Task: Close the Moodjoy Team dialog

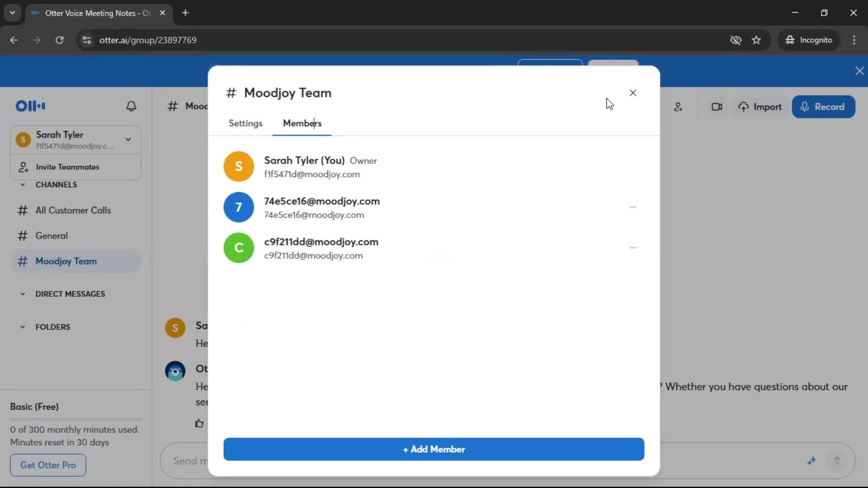Action: click(633, 93)
